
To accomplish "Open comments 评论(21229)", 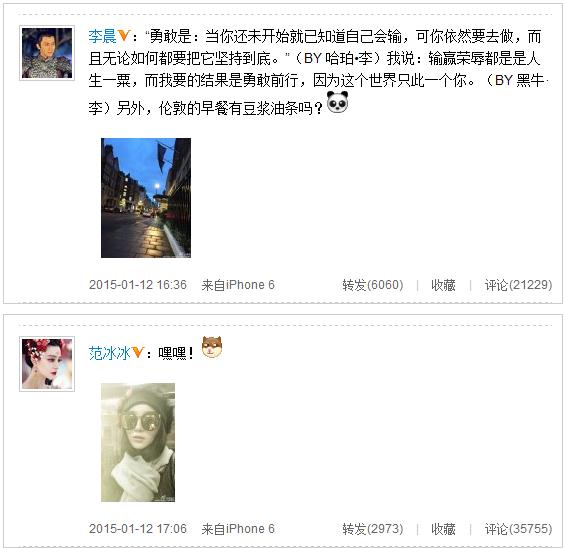I will point(518,285).
